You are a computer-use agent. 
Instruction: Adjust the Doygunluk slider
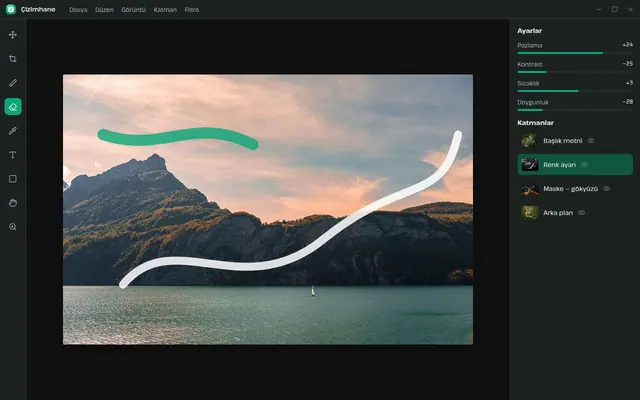tap(575, 110)
